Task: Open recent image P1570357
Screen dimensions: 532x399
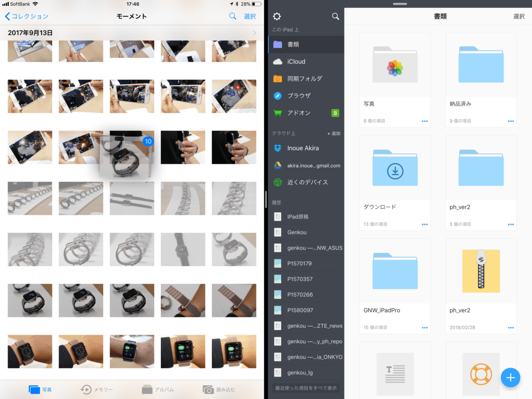Action: 306,279
